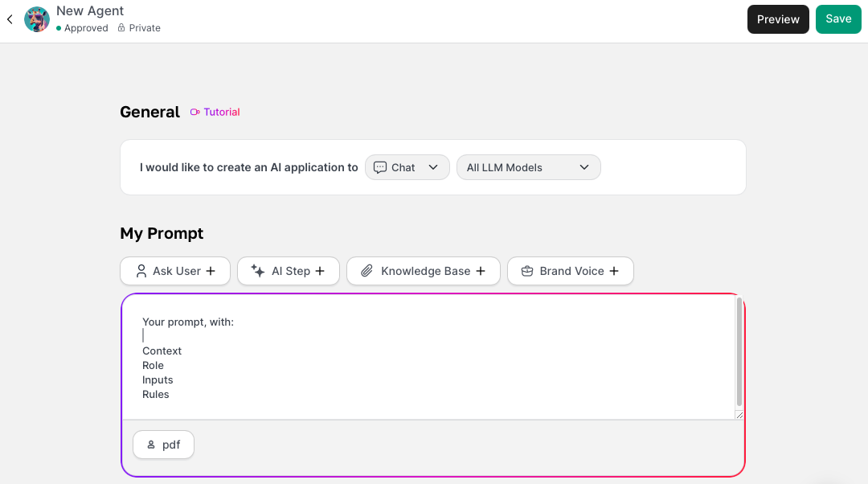This screenshot has height=484, width=868.
Task: Click the chevron on All LLM Models
Action: click(584, 167)
